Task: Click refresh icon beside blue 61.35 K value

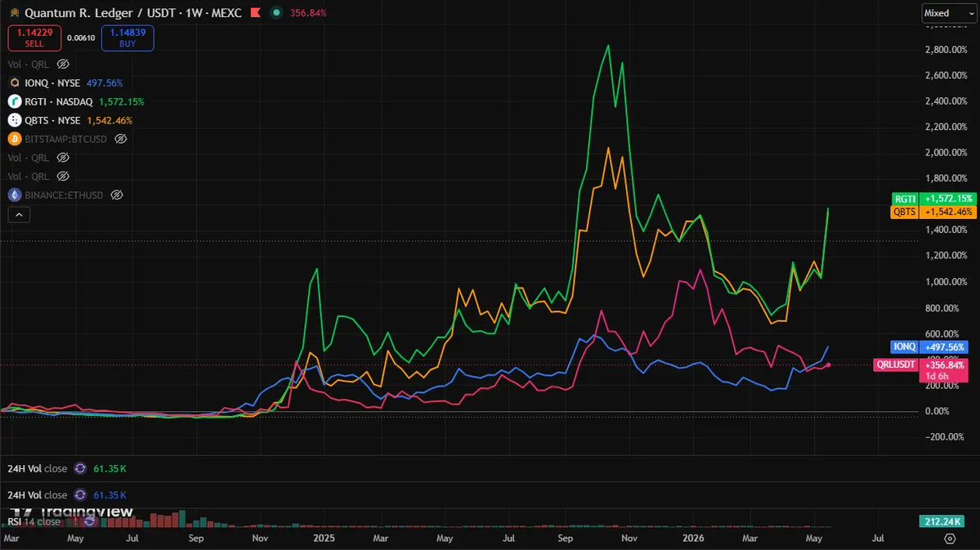Action: [80, 495]
